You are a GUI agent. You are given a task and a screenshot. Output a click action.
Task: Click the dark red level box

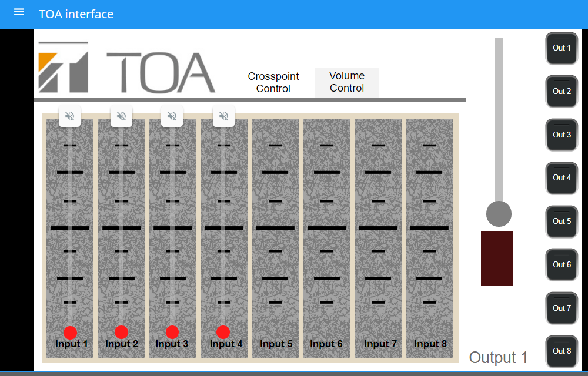pos(497,258)
